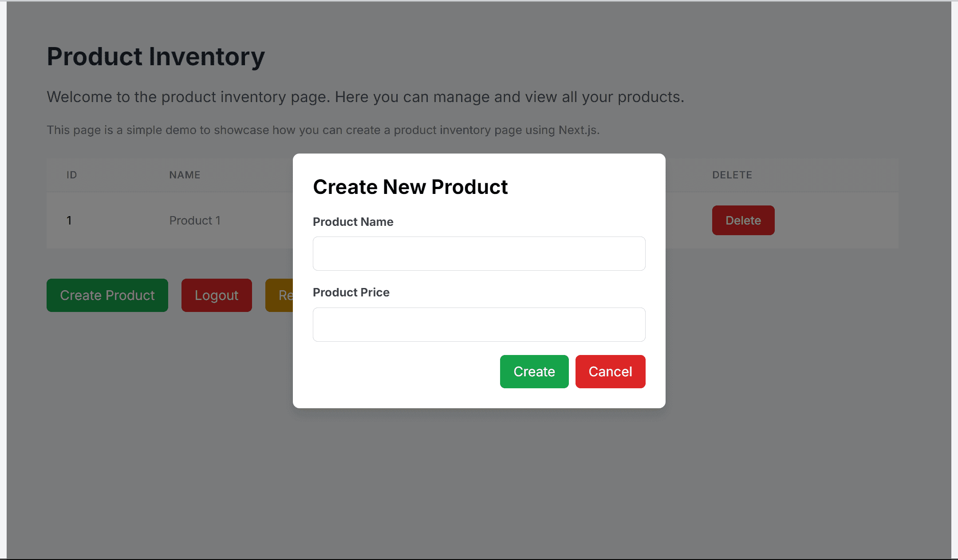Click the Welcome to the product inventory paragraph
This screenshot has height=560, width=958.
(365, 97)
